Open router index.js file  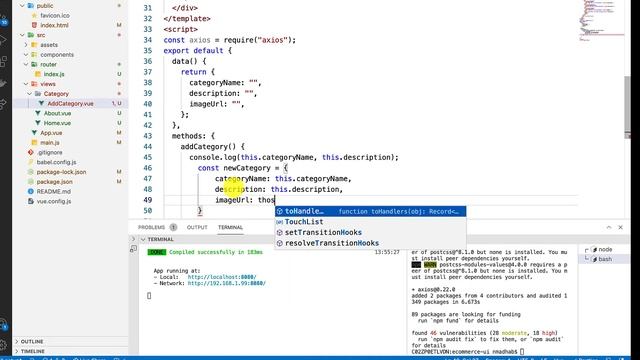pyautogui.click(x=54, y=74)
